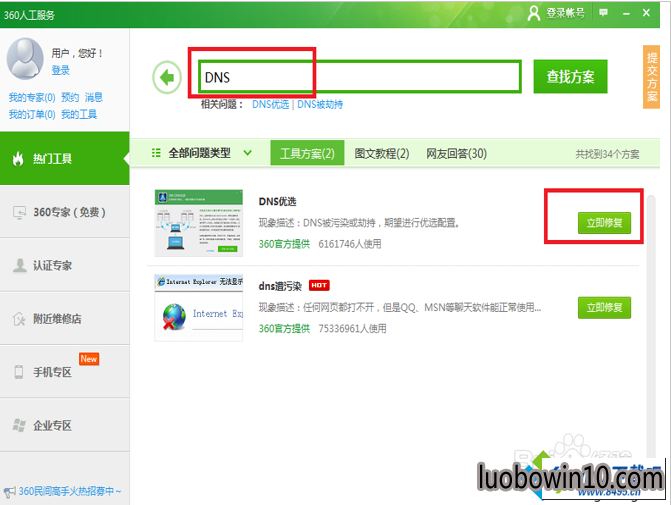Click the DNS被污染或劫持 description text
The height and width of the screenshot is (505, 671).
(359, 223)
